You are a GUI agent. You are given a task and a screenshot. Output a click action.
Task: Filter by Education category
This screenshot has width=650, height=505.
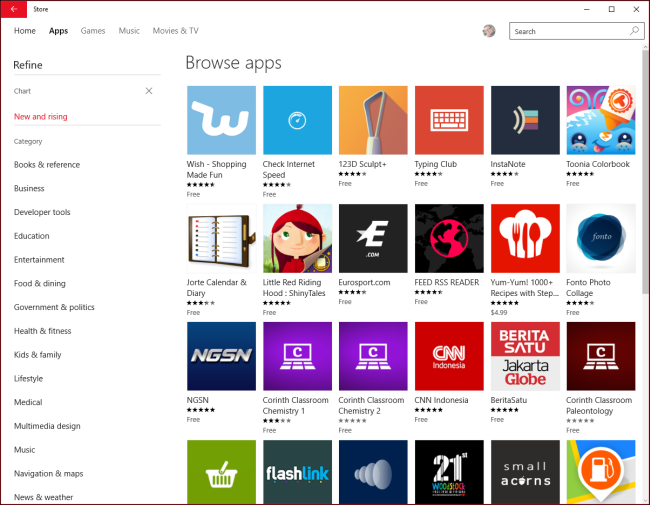pos(32,236)
